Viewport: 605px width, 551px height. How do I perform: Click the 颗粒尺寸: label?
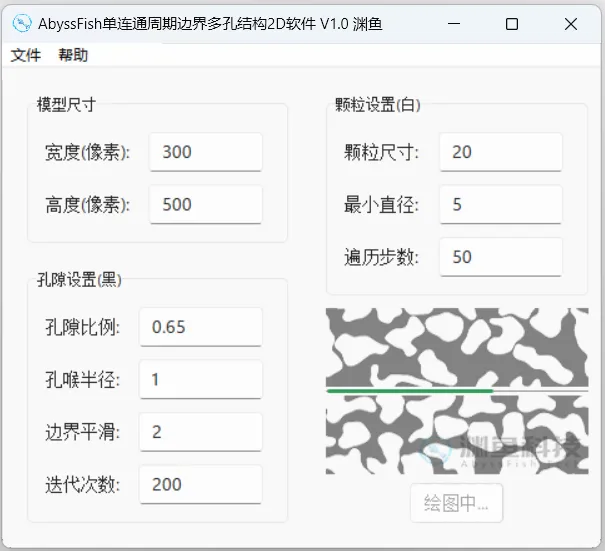381,152
